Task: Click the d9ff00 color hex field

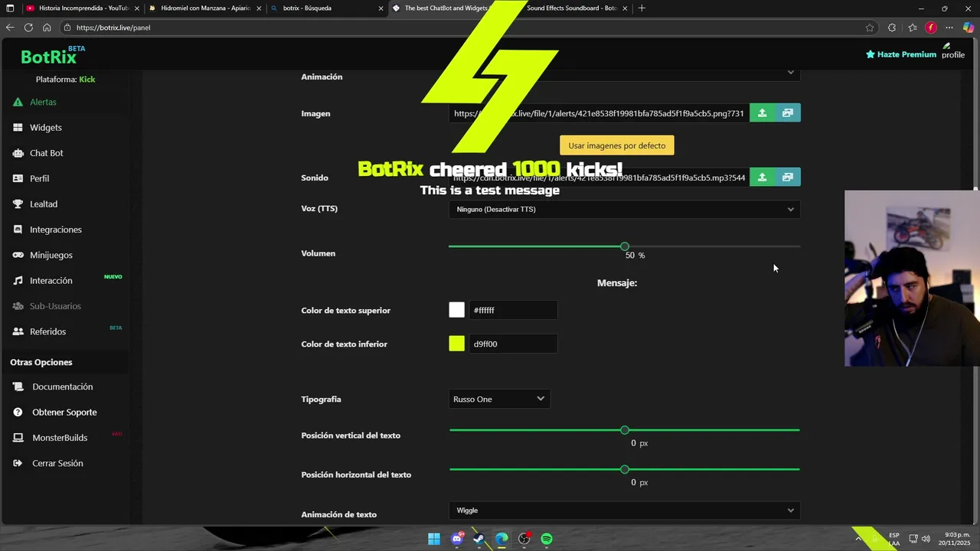Action: 513,344
